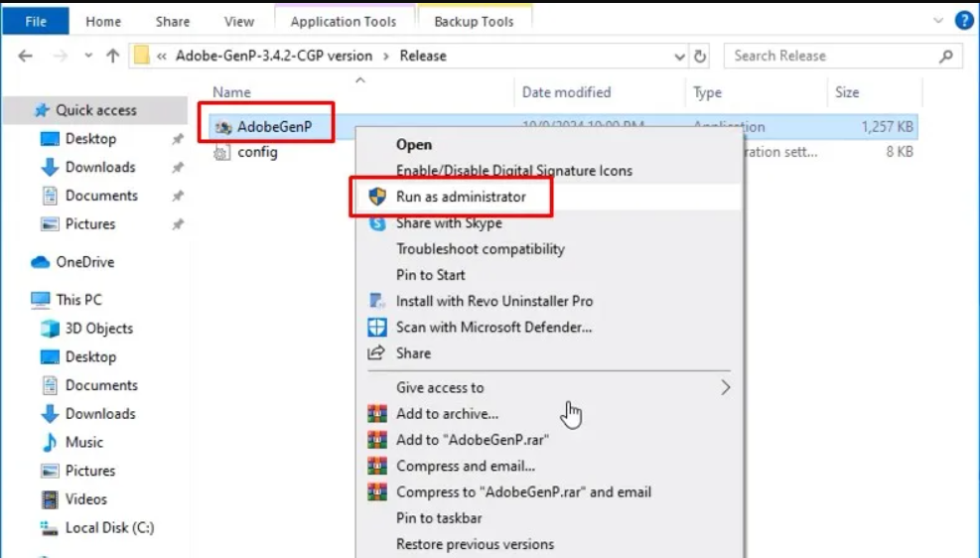Image resolution: width=980 pixels, height=558 pixels.
Task: Click the Microsoft Defender scan shield icon
Action: click(377, 327)
